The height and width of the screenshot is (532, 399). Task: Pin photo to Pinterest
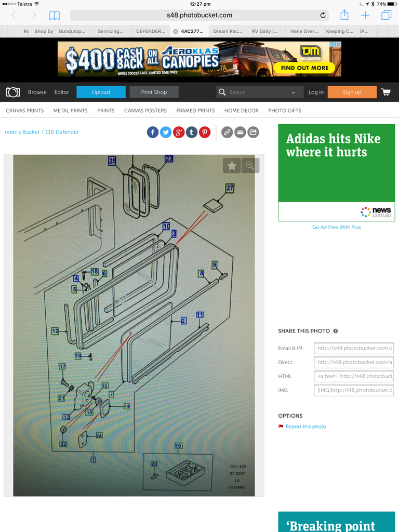click(x=205, y=132)
